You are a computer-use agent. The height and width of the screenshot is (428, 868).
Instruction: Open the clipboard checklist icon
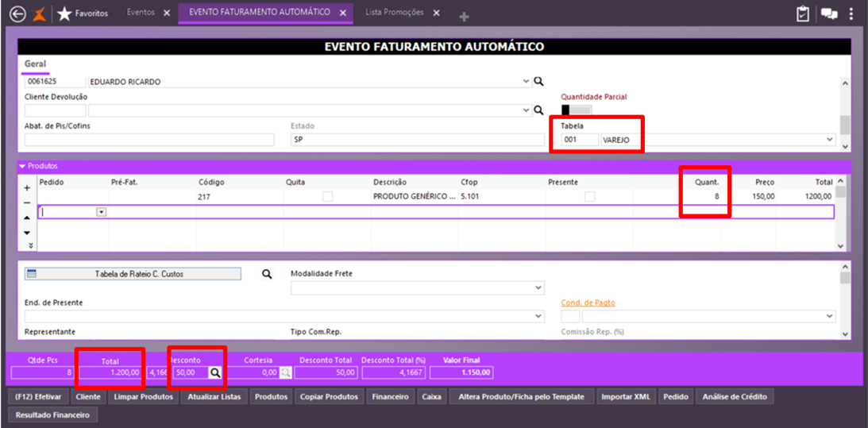[x=803, y=14]
